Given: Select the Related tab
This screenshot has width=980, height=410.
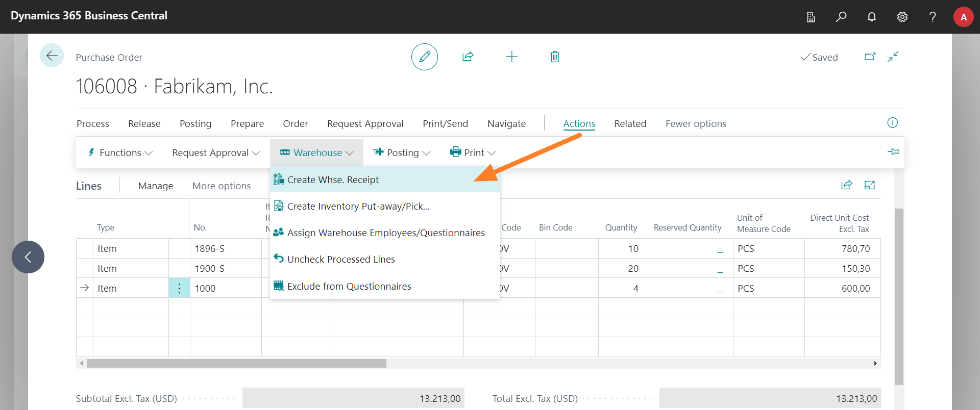Looking at the screenshot, I should click(x=630, y=123).
